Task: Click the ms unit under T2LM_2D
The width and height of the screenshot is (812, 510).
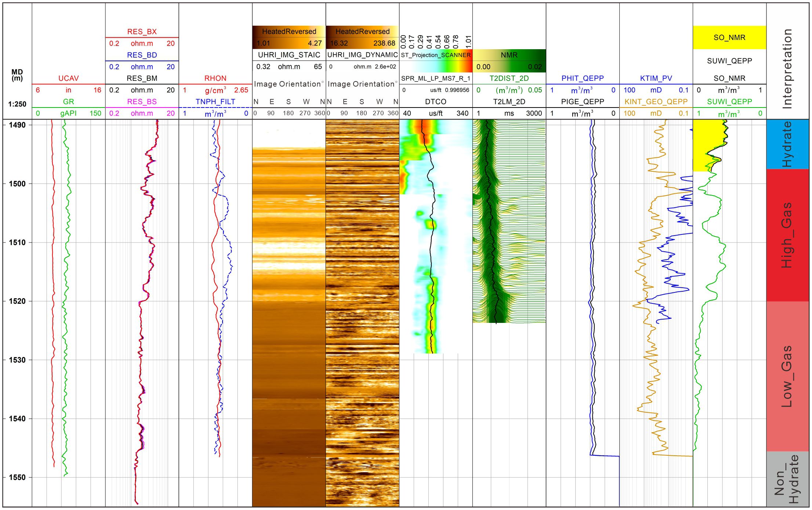Action: (x=509, y=113)
